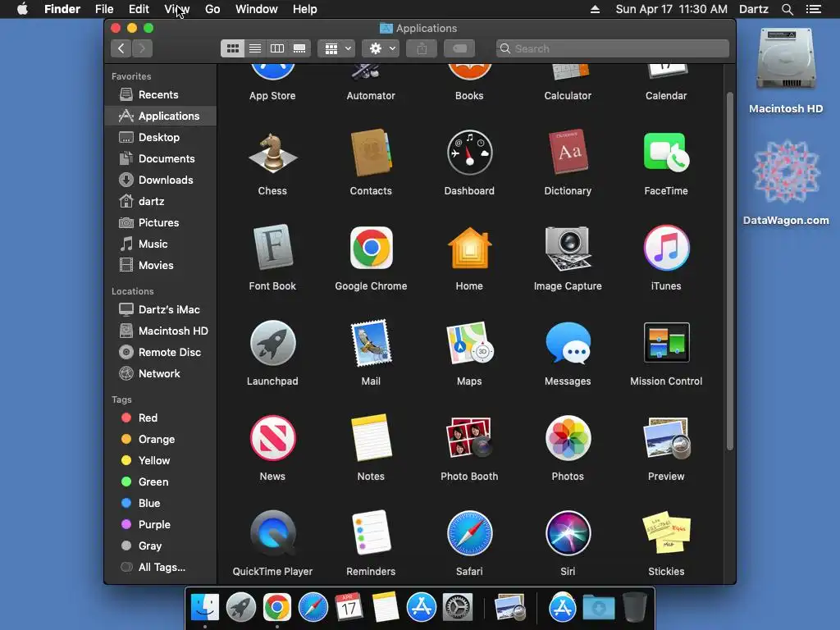
Task: Select the Photo Booth app icon
Action: coord(469,438)
